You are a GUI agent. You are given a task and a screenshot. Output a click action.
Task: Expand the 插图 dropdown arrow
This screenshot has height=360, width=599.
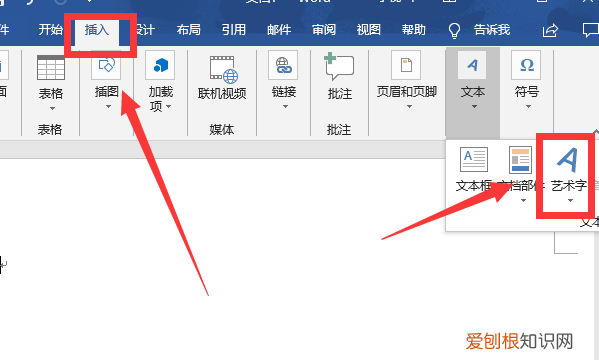(108, 107)
